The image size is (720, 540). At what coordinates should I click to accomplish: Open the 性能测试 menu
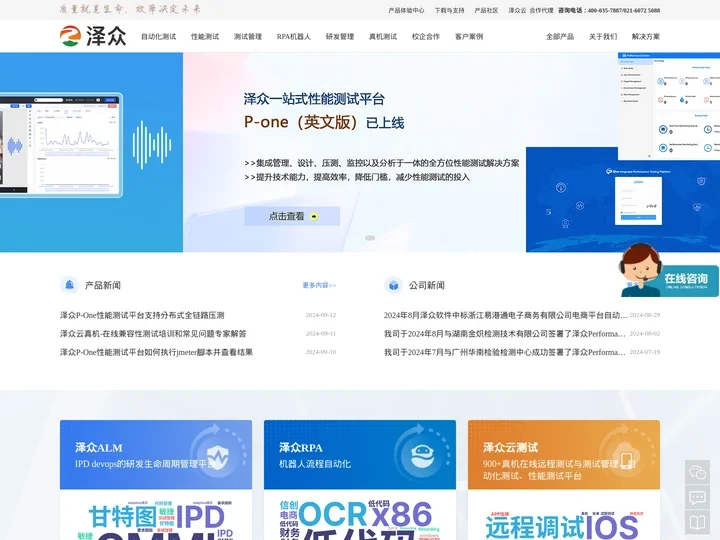click(205, 37)
